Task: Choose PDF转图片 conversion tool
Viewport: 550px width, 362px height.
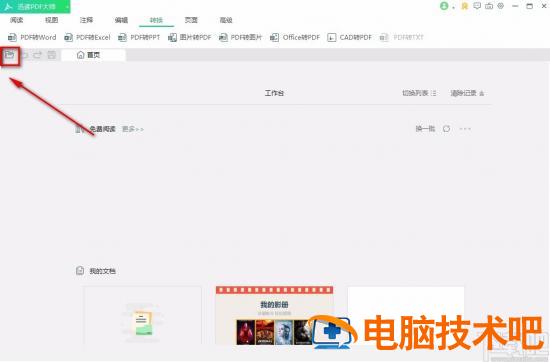Action: point(240,37)
